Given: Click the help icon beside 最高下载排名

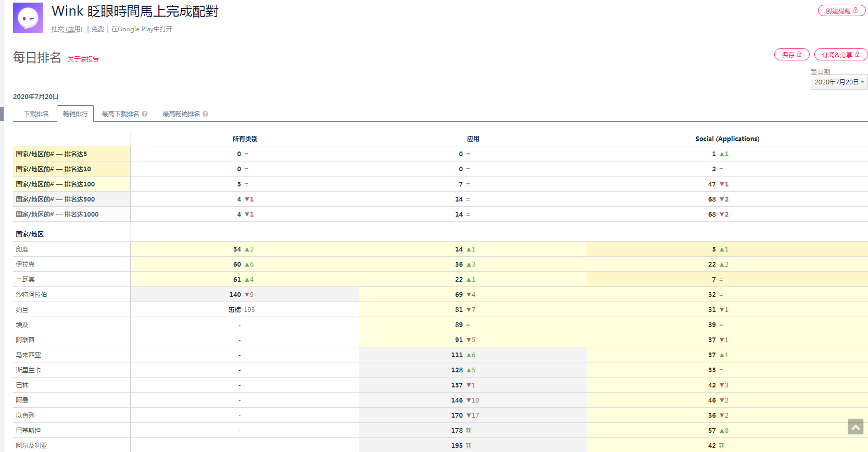Looking at the screenshot, I should coord(145,114).
